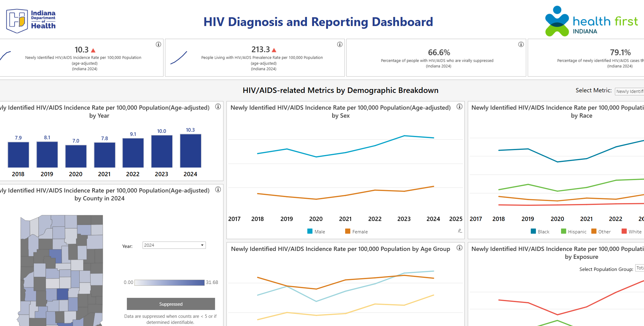Click the info icon on the by Sex chart

point(459,107)
